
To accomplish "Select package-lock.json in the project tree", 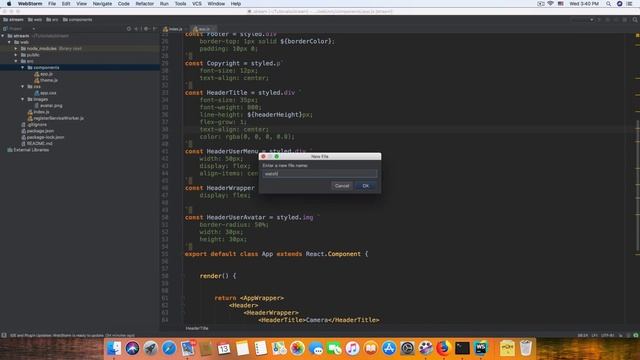I will [42, 137].
